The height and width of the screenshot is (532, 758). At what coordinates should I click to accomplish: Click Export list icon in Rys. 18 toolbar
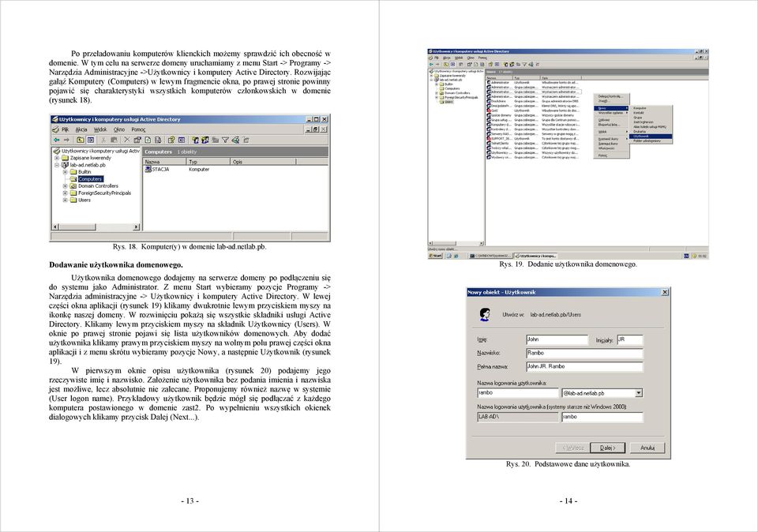tap(158, 140)
